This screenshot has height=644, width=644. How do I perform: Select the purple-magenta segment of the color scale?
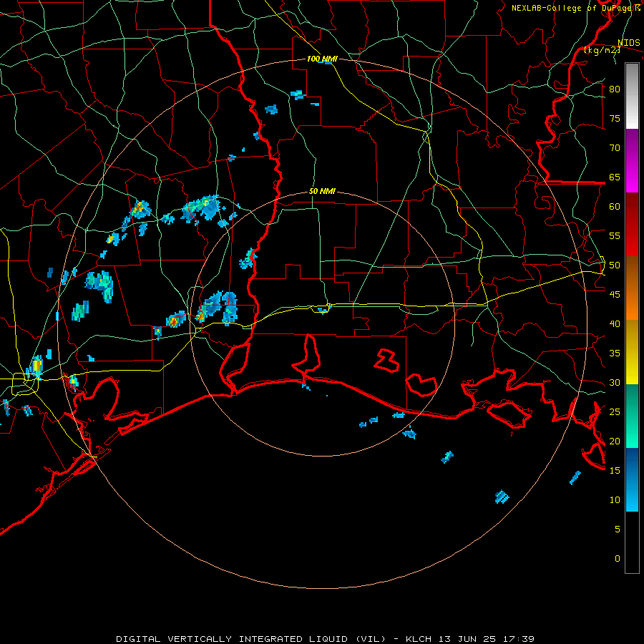632,161
